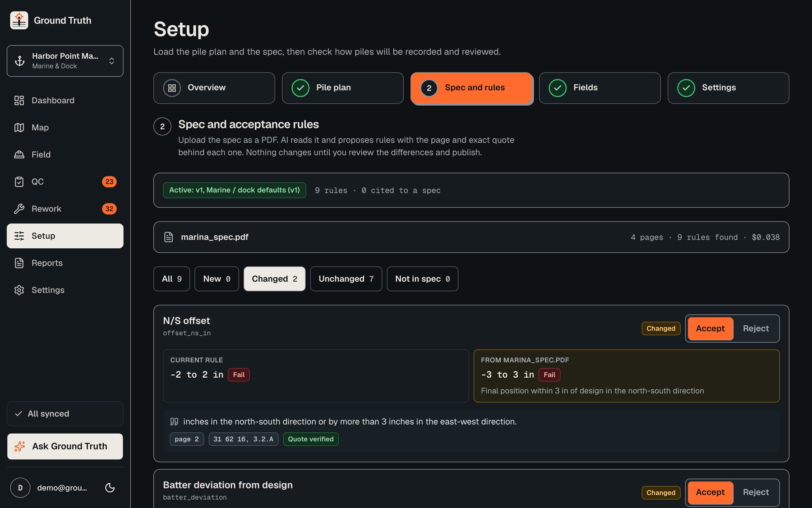Switch to the Overview step tab

214,88
